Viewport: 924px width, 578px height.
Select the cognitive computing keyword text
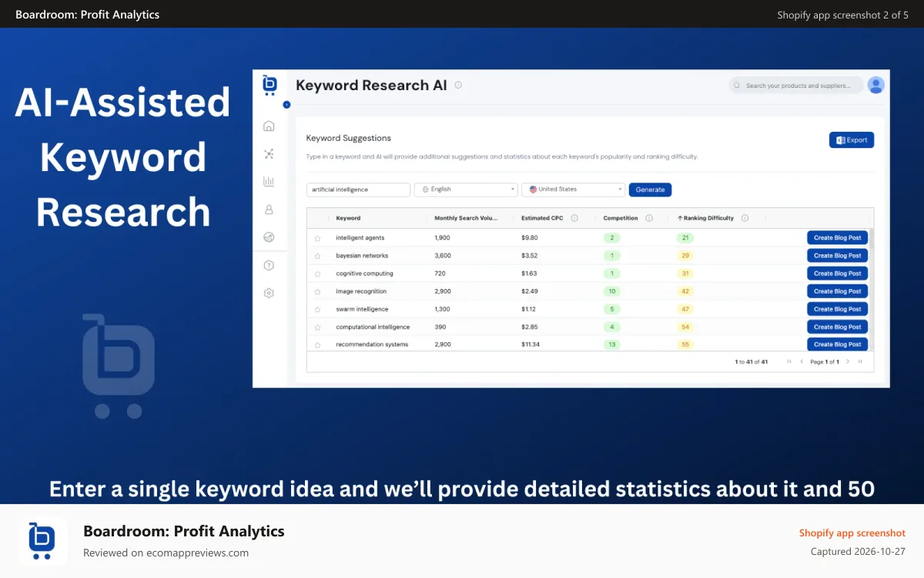[364, 274]
